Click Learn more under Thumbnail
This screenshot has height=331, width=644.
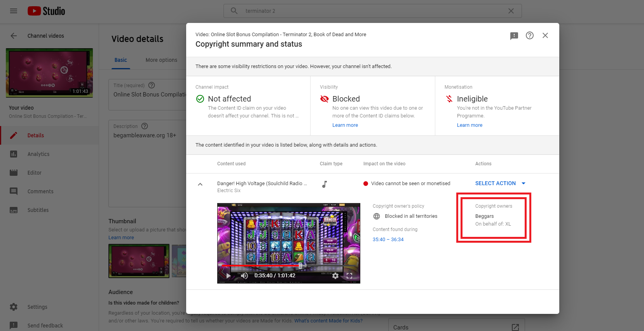121,238
